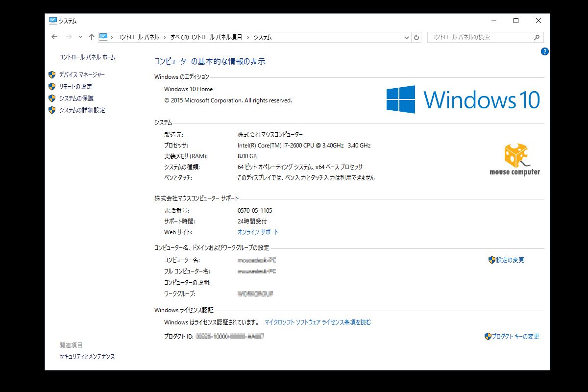Click 株式会社マウスコンピューター manufacturer value

pyautogui.click(x=270, y=135)
